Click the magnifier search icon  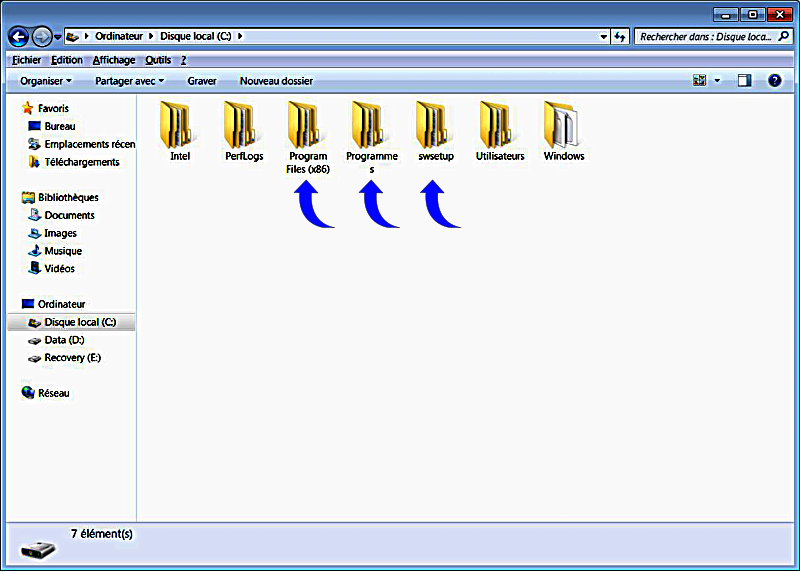(x=784, y=36)
